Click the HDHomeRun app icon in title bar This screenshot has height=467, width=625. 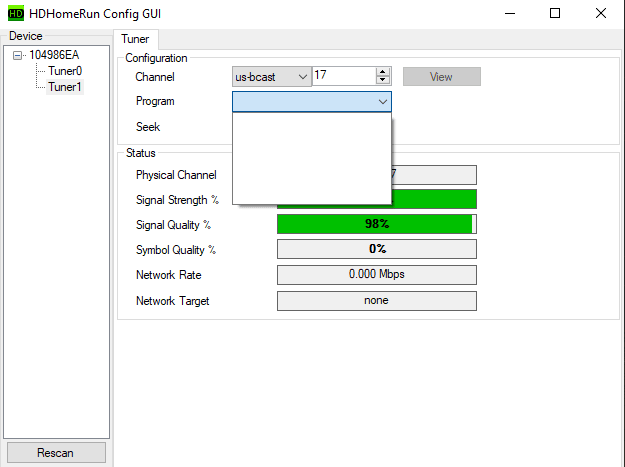(16, 14)
